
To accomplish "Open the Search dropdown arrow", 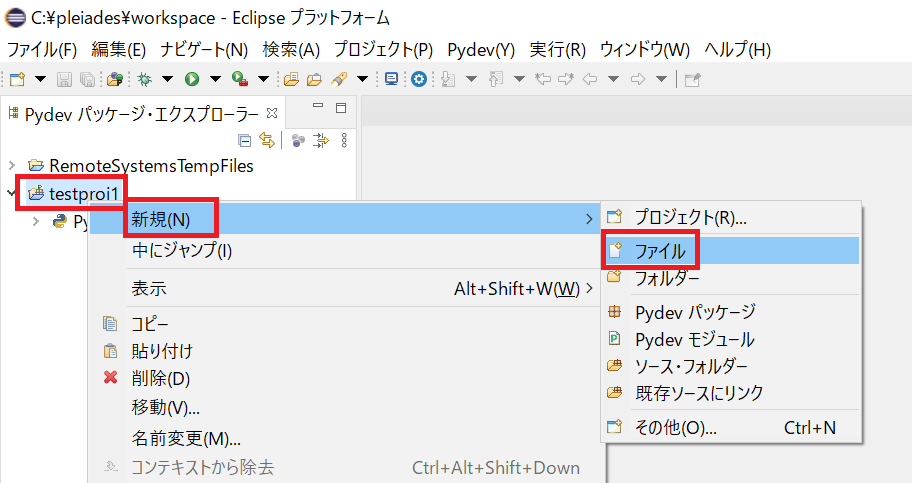I will (x=362, y=79).
